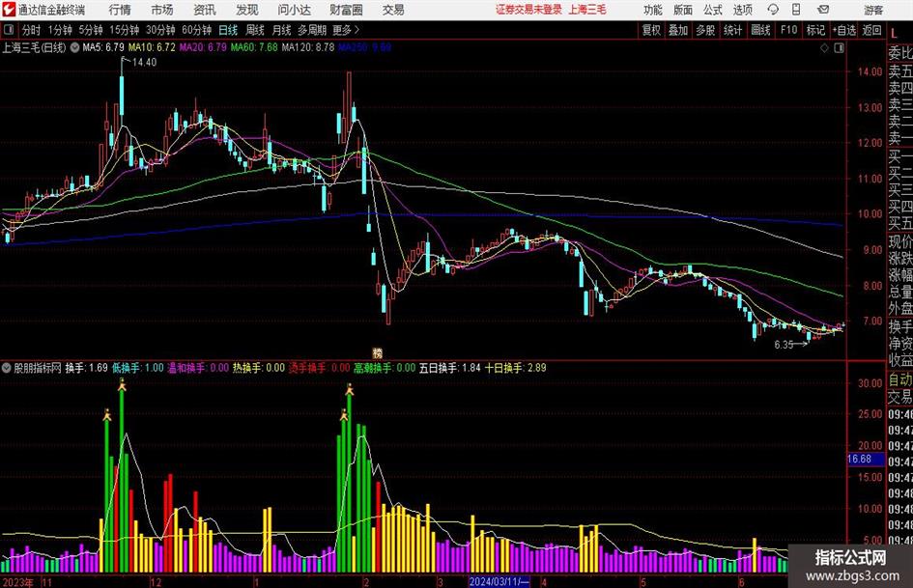Open the 行情 menu

tap(120, 10)
